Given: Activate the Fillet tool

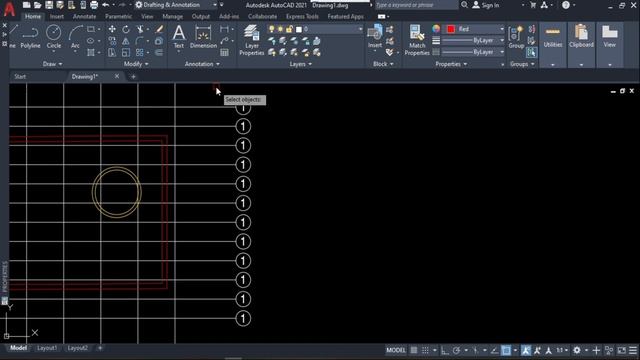Looking at the screenshot, I should (x=140, y=41).
